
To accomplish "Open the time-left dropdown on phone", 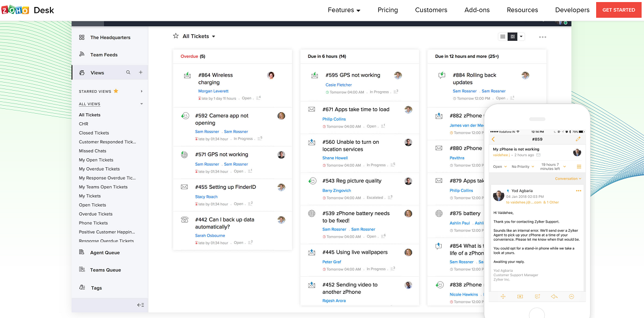I will 553,167.
